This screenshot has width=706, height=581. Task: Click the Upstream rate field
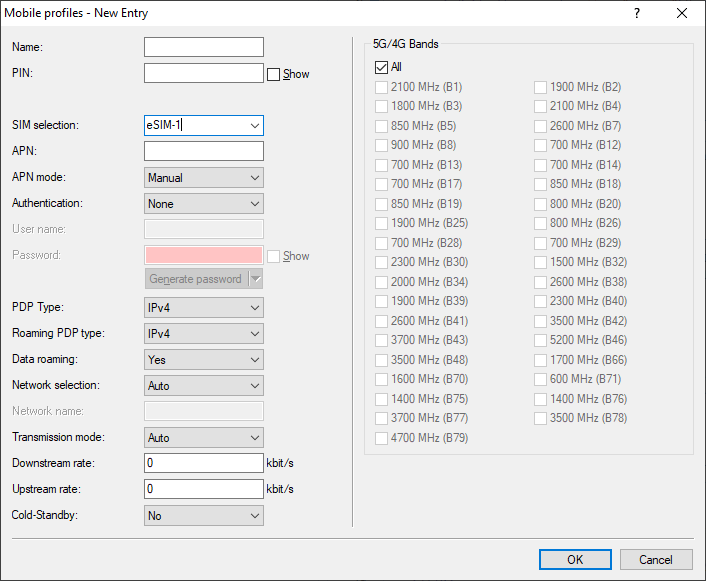[204, 489]
